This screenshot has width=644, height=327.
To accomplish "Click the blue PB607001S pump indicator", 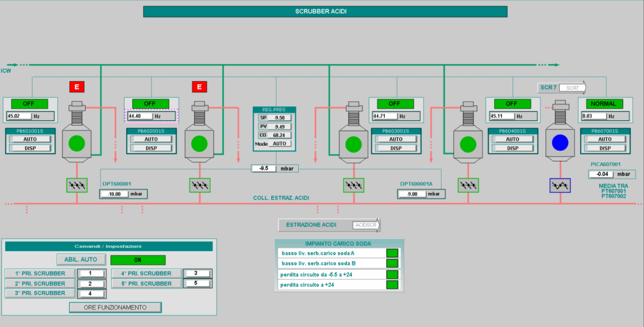I will point(560,143).
